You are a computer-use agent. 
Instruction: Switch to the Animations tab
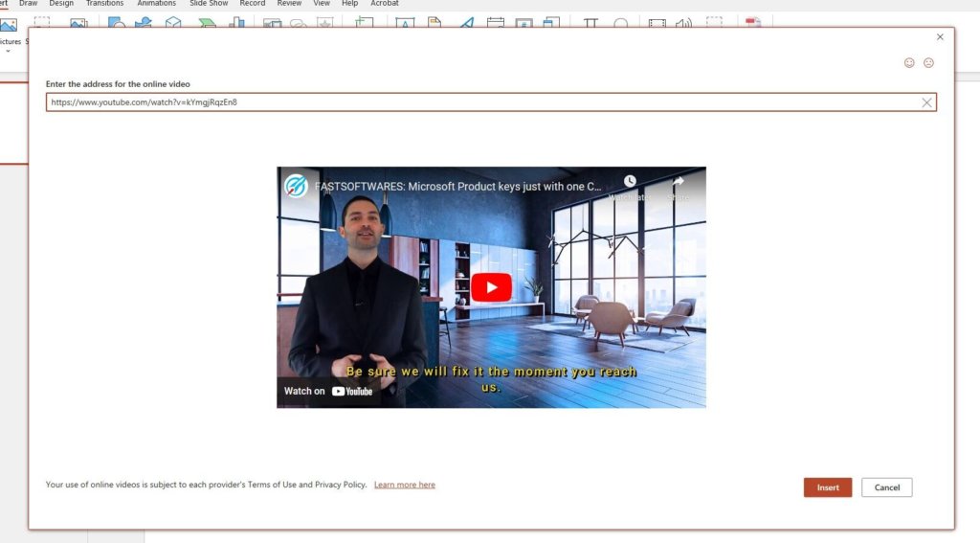pyautogui.click(x=156, y=3)
